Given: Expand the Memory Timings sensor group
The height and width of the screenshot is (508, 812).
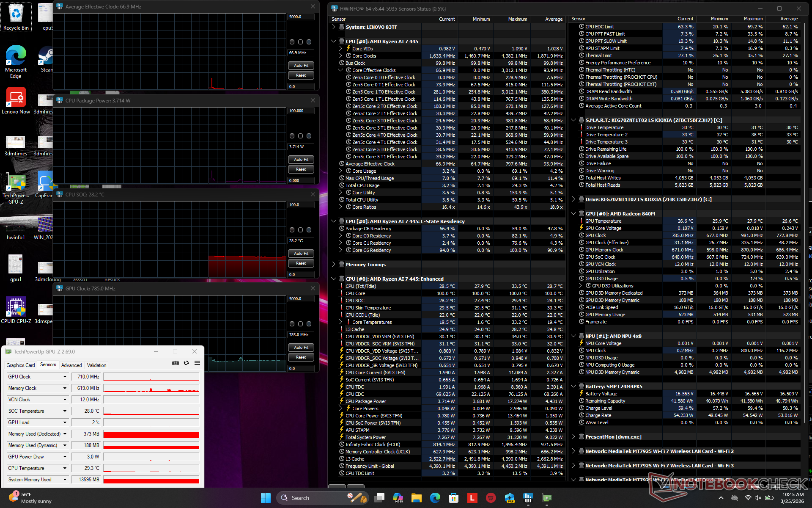Looking at the screenshot, I should click(334, 264).
